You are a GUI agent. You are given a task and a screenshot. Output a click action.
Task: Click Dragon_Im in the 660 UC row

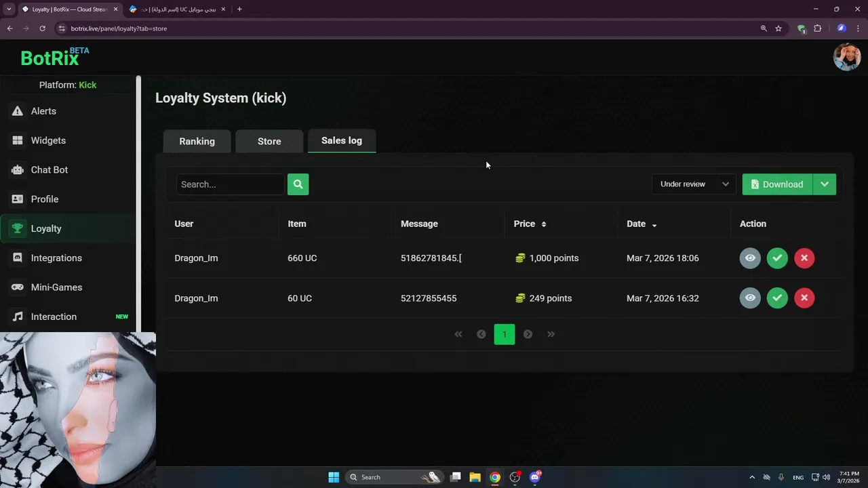196,258
